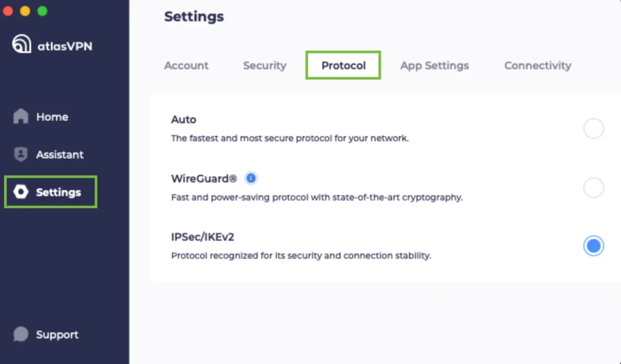Switch to the Account tab

click(x=186, y=65)
